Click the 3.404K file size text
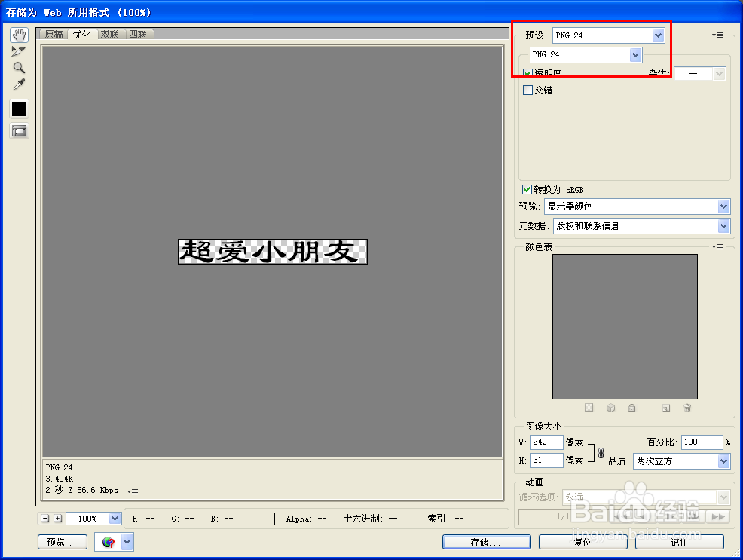Image resolution: width=743 pixels, height=560 pixels. point(60,479)
